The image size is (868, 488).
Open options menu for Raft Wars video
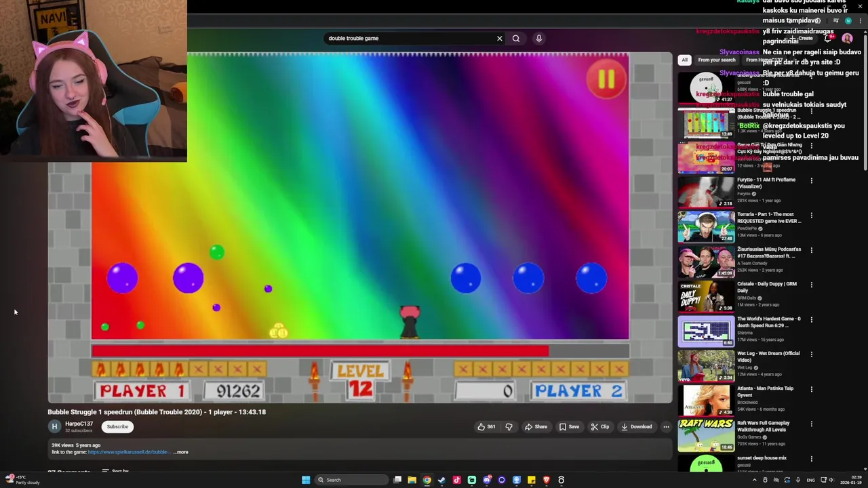pos(811,424)
